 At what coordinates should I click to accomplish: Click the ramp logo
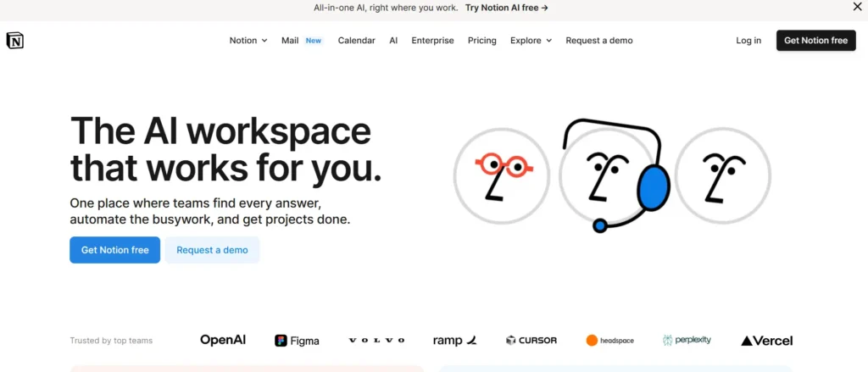tap(454, 341)
